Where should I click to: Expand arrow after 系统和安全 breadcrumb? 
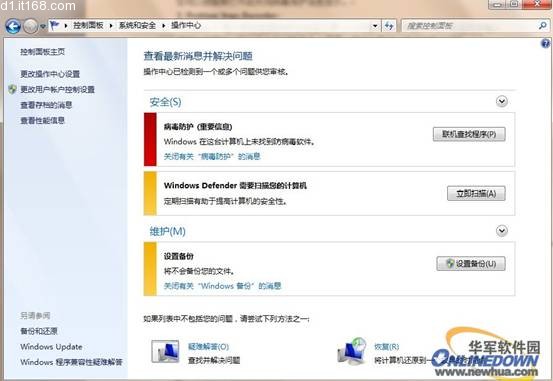163,26
